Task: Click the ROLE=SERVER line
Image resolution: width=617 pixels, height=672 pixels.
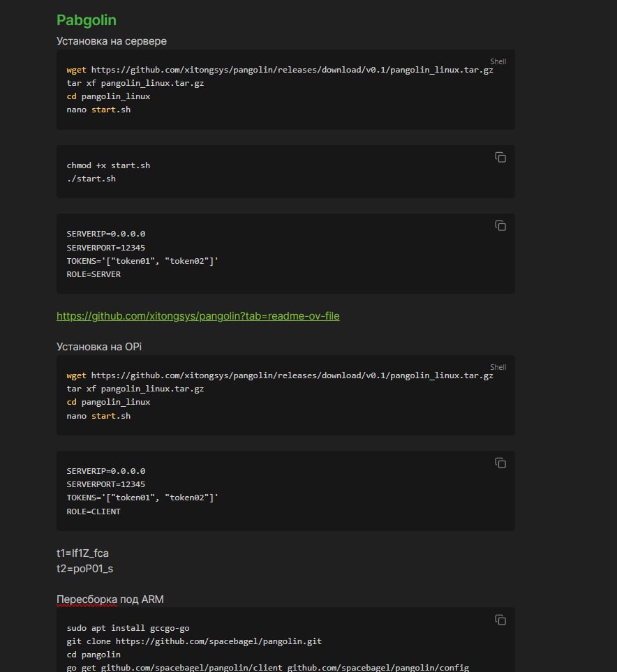Action: click(x=94, y=274)
